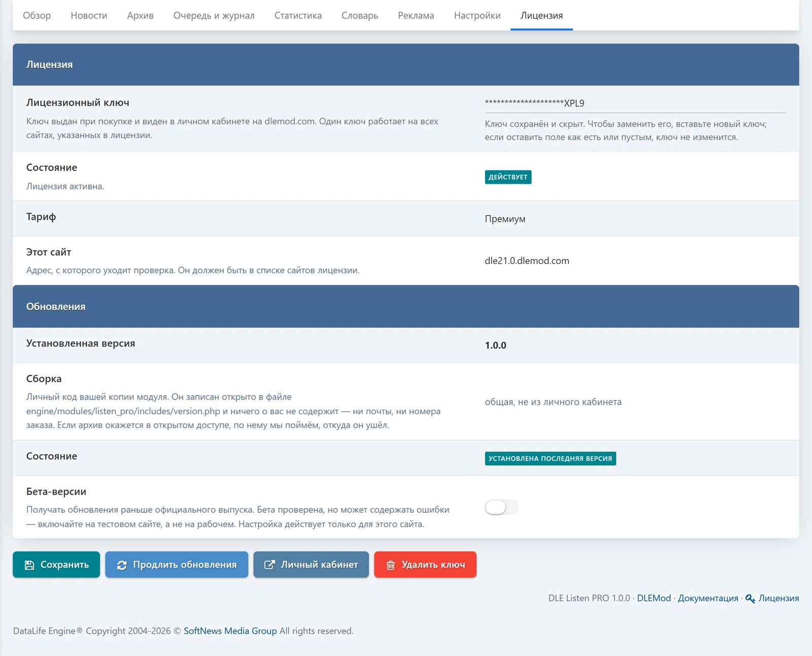The height and width of the screenshot is (656, 812).
Task: Switch to the Реклама tab
Action: [416, 15]
